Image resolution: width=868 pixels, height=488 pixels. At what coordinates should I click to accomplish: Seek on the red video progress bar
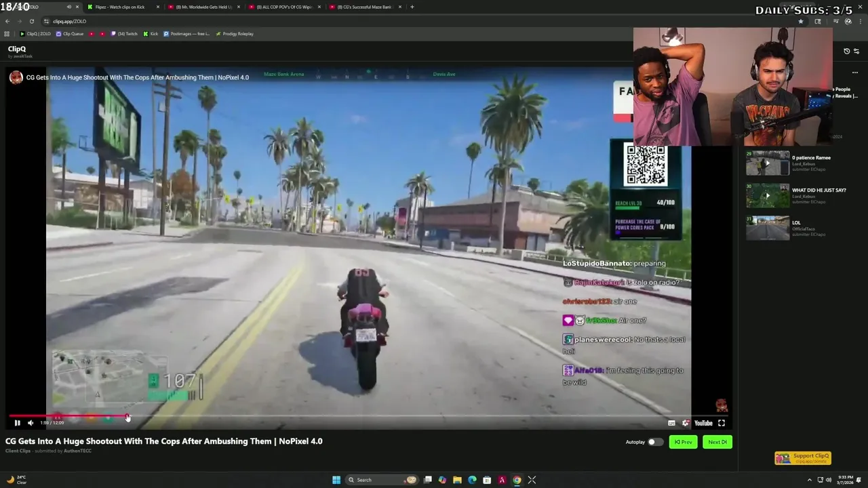tap(68, 417)
